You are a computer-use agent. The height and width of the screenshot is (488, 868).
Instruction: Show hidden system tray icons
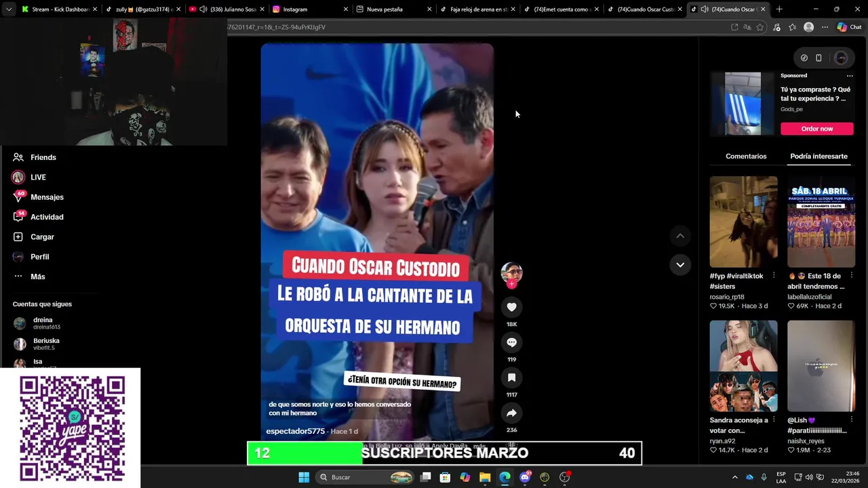(x=734, y=477)
